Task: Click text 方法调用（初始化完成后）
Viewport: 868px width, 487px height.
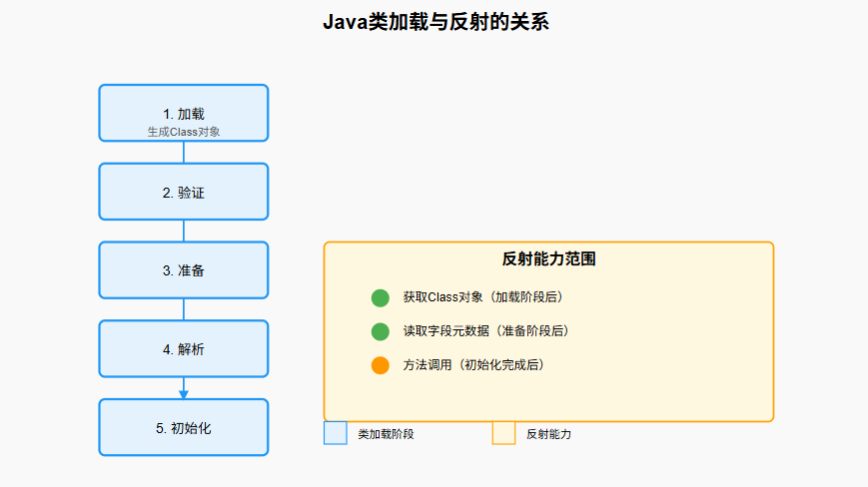Action: click(473, 365)
